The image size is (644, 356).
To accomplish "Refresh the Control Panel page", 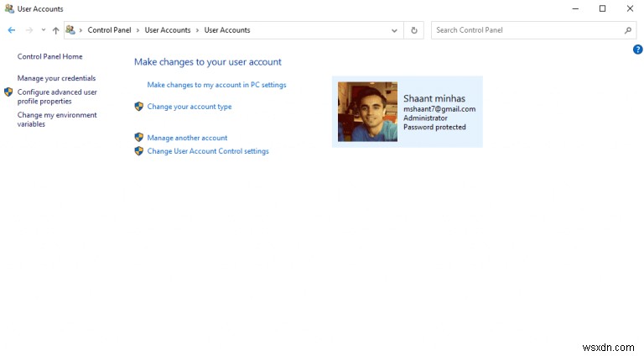I will (x=414, y=30).
